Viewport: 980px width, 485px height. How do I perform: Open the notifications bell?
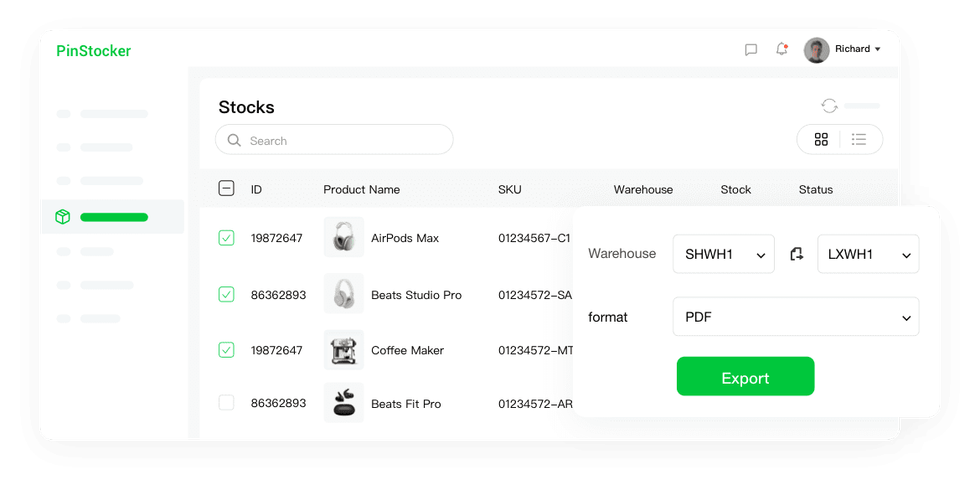[781, 49]
